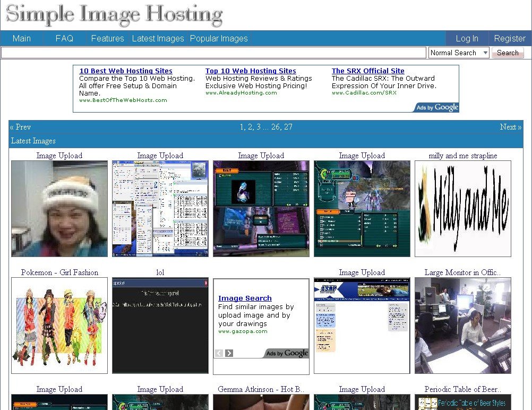Open the woman in white hat thumbnail

[x=59, y=209]
